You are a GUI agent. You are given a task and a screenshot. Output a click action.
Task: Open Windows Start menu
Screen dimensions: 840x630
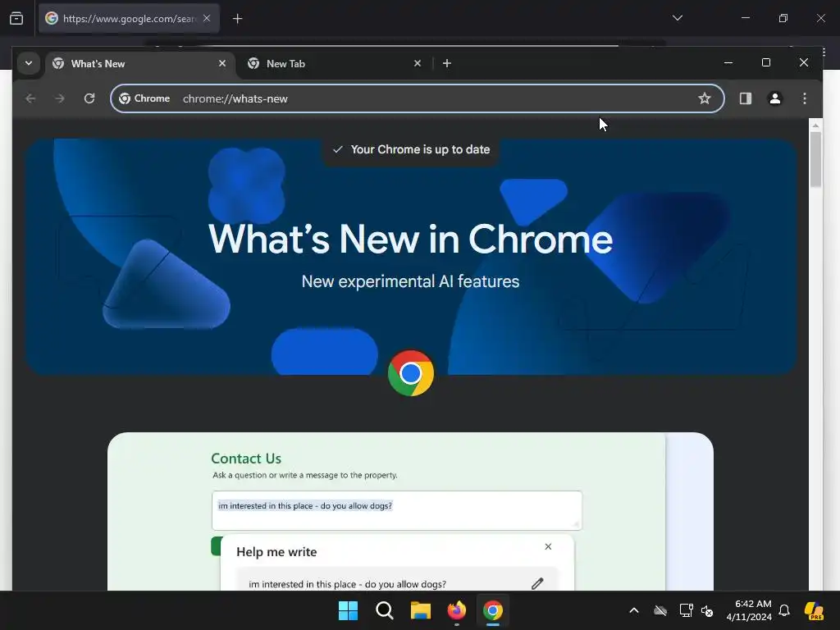tap(348, 610)
